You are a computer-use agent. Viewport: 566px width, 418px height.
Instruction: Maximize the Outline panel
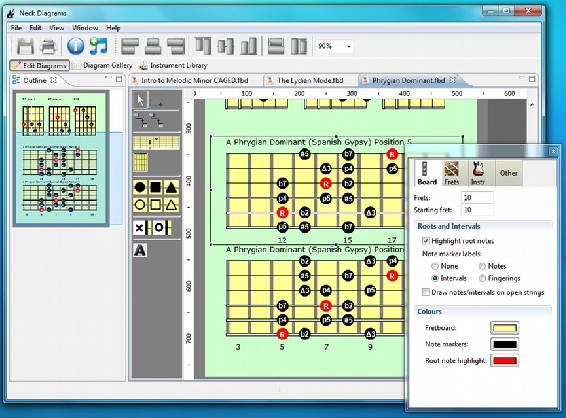119,79
